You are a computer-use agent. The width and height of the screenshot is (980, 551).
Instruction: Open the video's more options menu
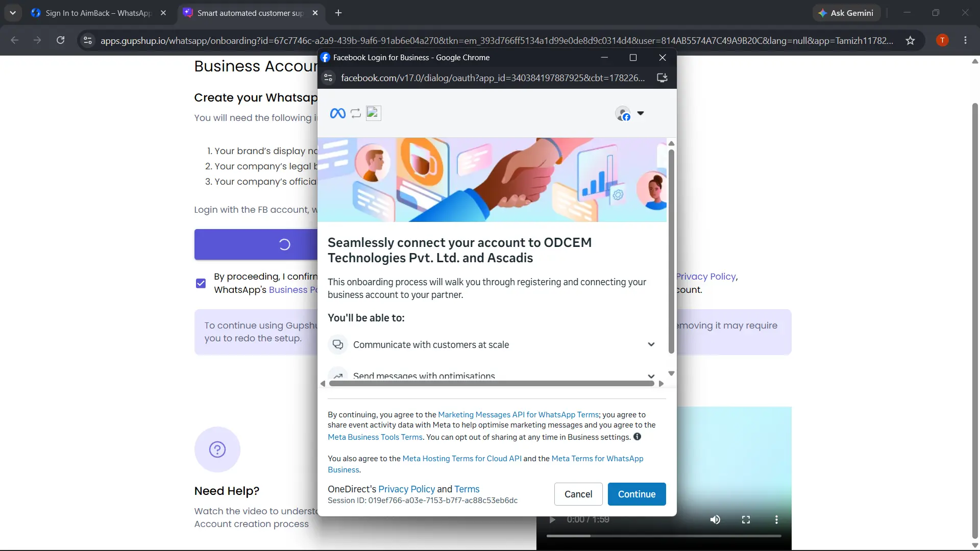click(776, 519)
